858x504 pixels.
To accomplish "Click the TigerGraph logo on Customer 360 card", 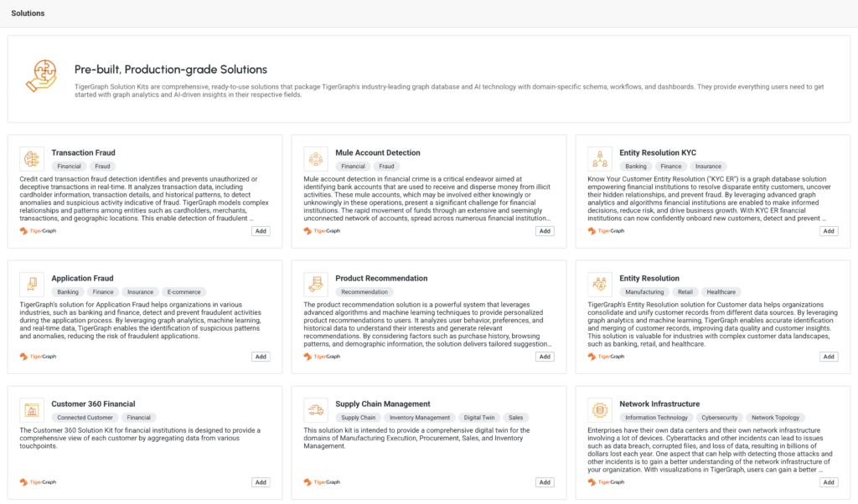I will (x=39, y=482).
